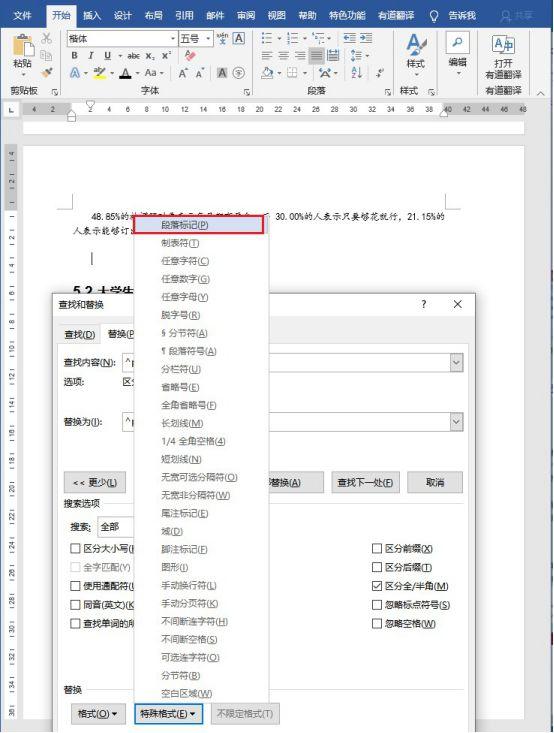Screen dimensions: 554x733
Task: Apply strikethrough abc formatting
Action: [134, 56]
